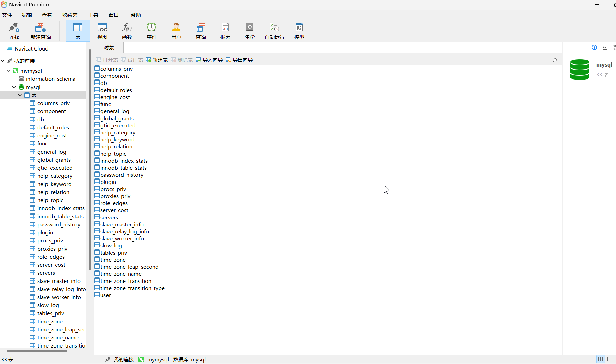Open the Query toolbar icon
616x364 pixels.
click(x=201, y=31)
